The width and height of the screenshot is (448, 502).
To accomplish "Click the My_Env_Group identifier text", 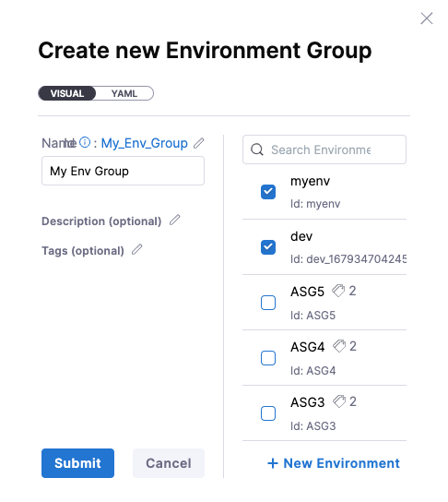I will tap(144, 143).
